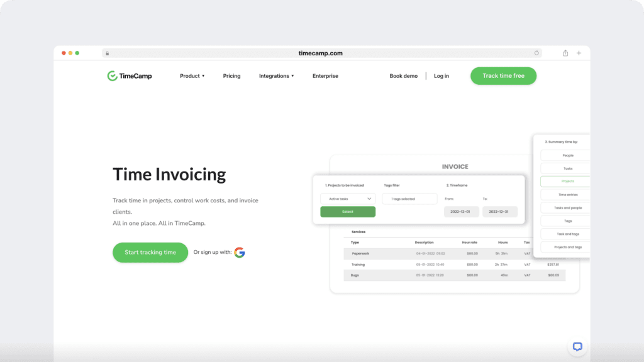
Task: Click the browser share icon
Action: click(565, 53)
